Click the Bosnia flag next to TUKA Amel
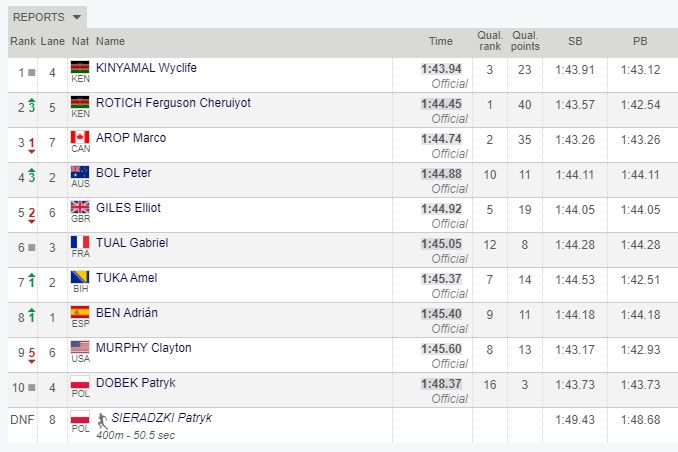This screenshot has width=678, height=452. [80, 278]
